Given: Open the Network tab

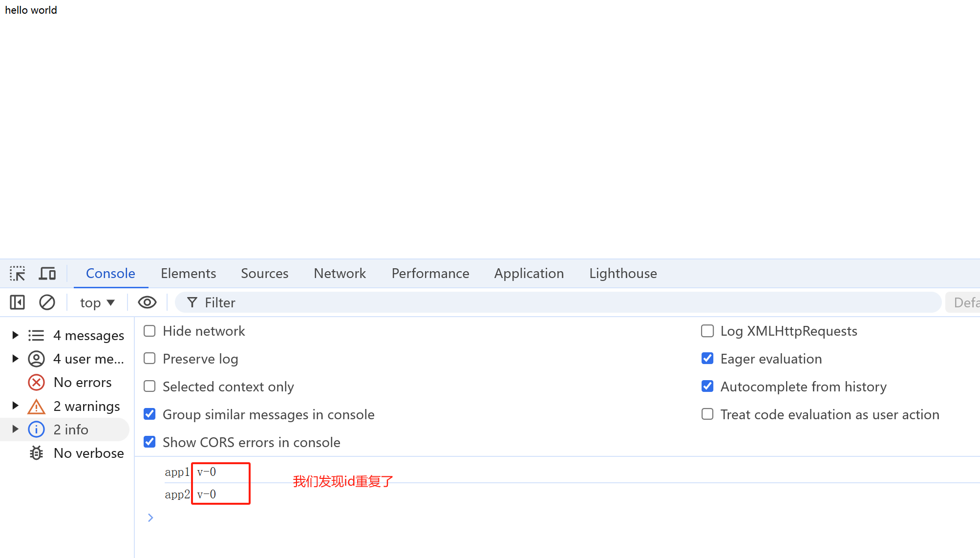Looking at the screenshot, I should pos(340,274).
